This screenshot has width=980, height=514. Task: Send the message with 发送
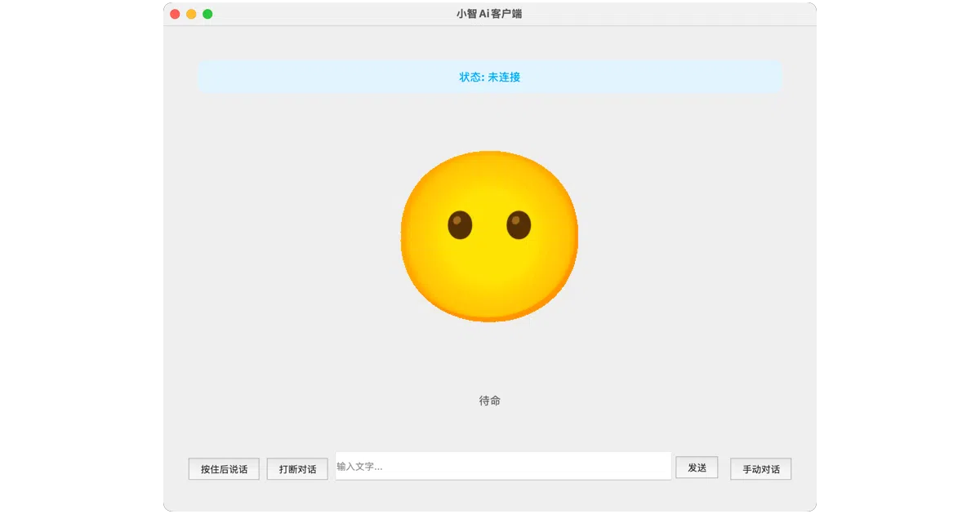(x=697, y=467)
